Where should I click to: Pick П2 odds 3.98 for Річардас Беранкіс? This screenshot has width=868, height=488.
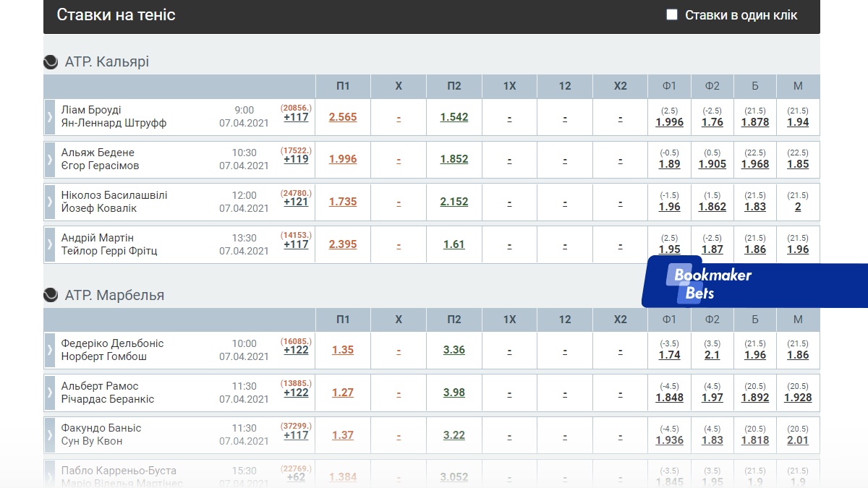pos(454,393)
